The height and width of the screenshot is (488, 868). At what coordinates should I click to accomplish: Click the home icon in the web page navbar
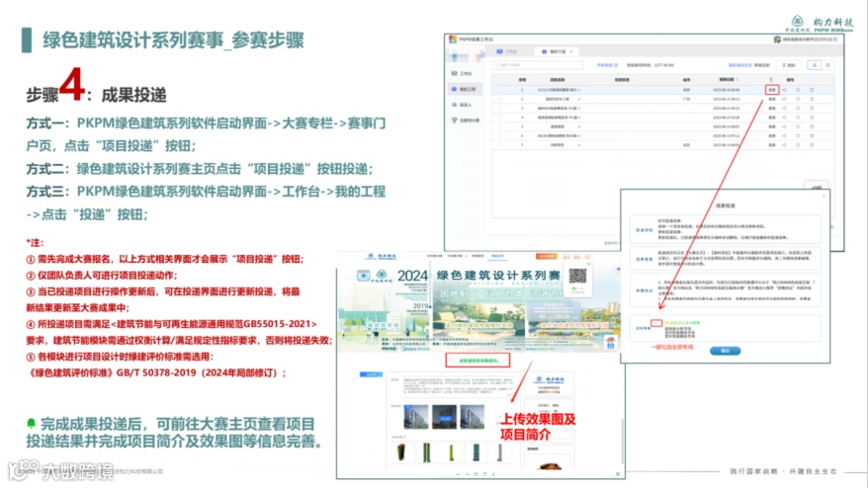(x=587, y=257)
